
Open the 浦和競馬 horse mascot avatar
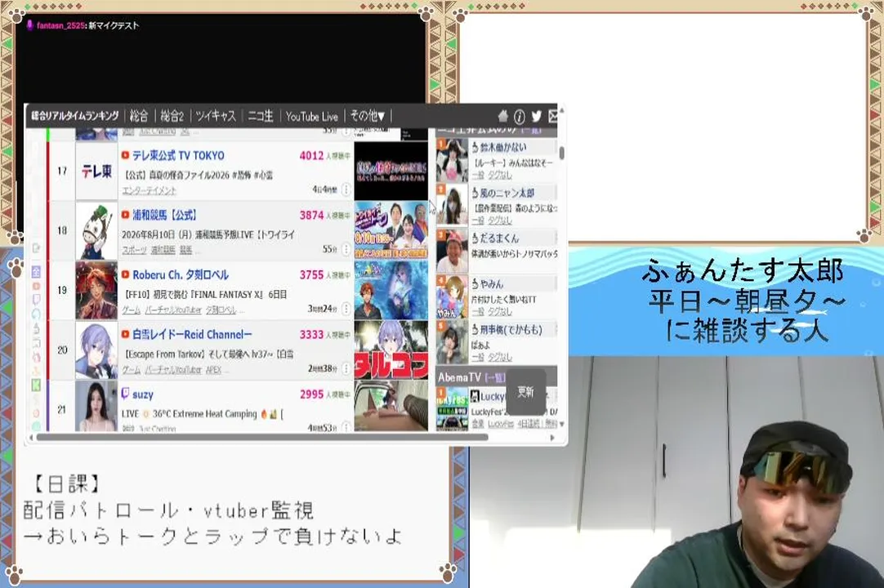pyautogui.click(x=96, y=230)
